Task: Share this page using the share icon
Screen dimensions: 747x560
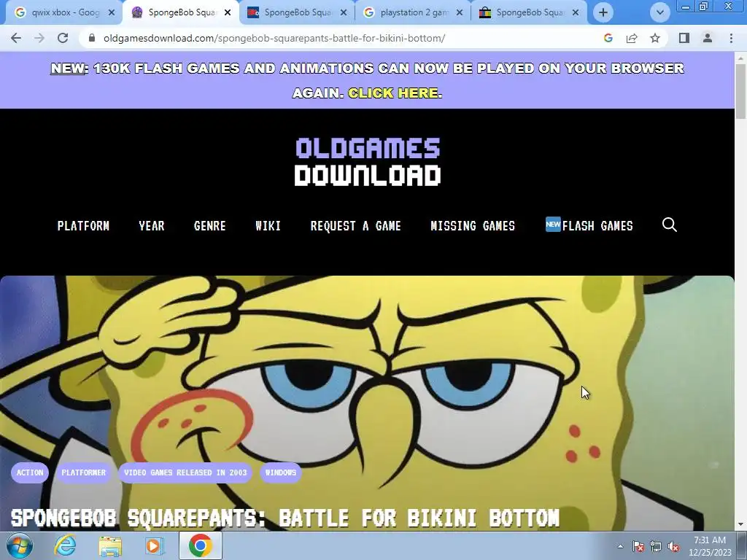Action: 632,38
